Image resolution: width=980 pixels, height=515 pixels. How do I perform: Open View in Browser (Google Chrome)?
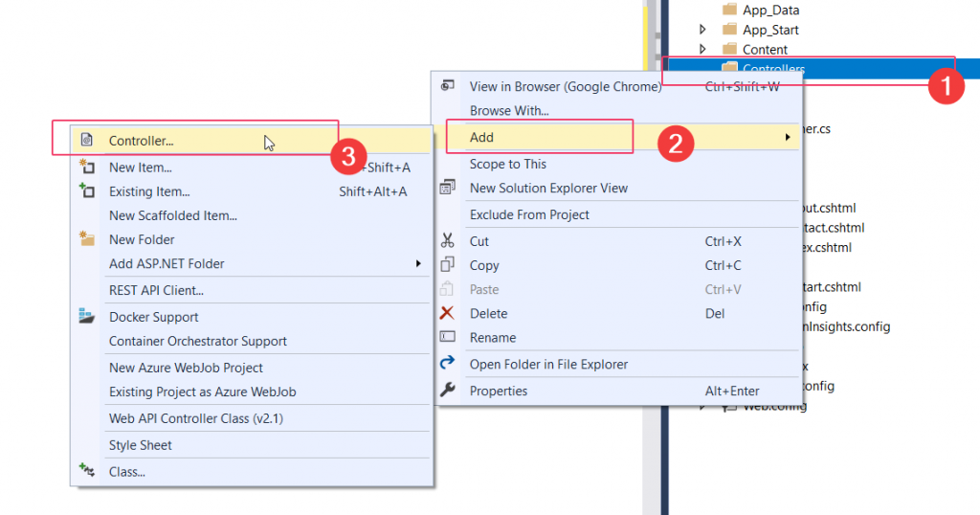(x=565, y=86)
